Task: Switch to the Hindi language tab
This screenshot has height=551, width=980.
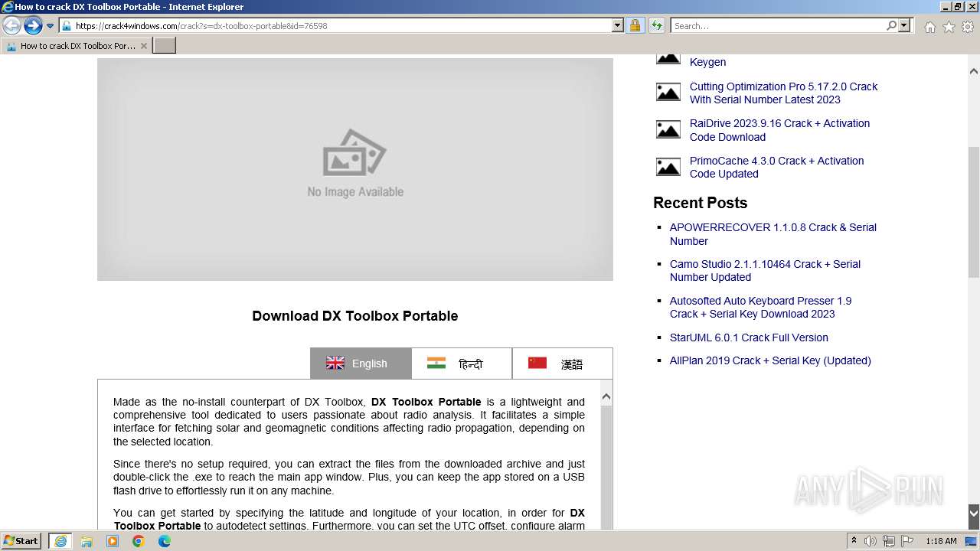Action: coord(462,364)
